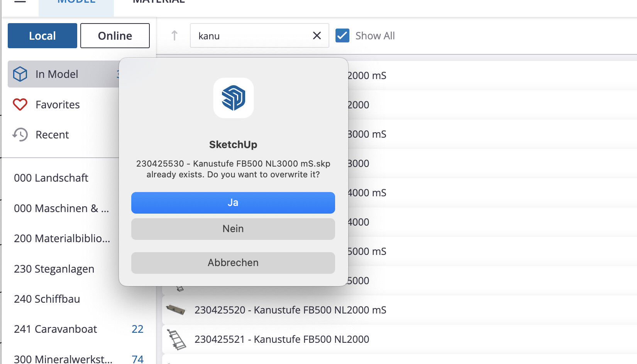Select the result row ending 5000 mS
Viewport: 637px width, 364px height.
click(x=492, y=251)
